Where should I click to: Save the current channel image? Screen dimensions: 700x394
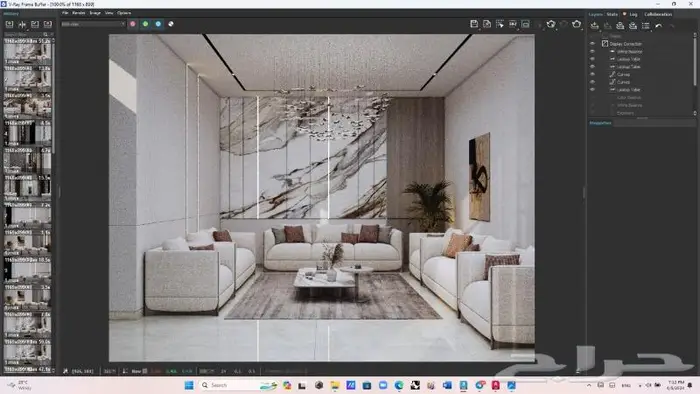pyautogui.click(x=474, y=24)
